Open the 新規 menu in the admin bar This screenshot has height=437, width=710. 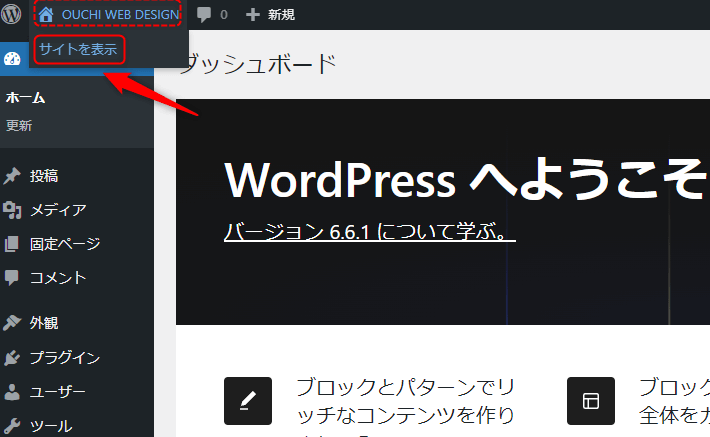tap(281, 15)
